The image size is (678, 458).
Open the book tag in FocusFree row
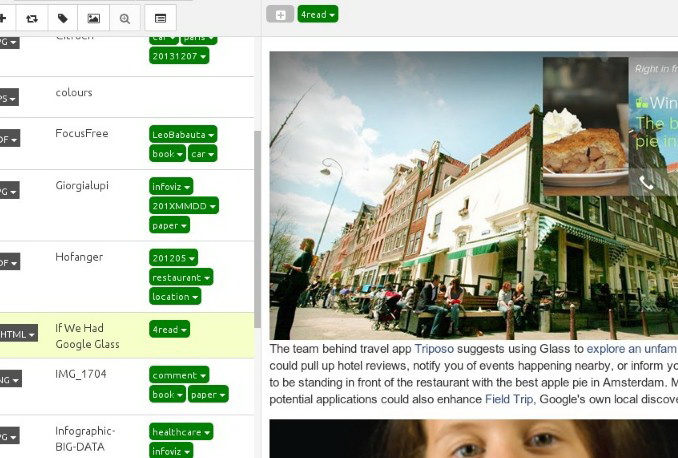tap(167, 154)
